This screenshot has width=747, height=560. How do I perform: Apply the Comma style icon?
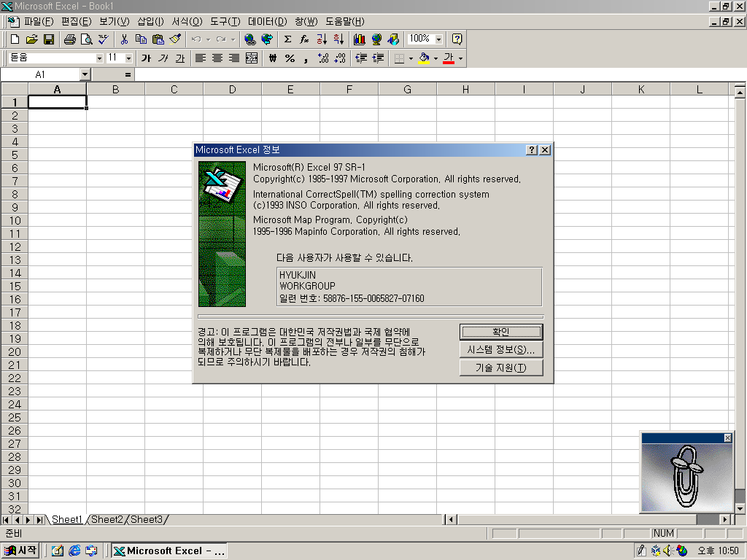(x=306, y=58)
